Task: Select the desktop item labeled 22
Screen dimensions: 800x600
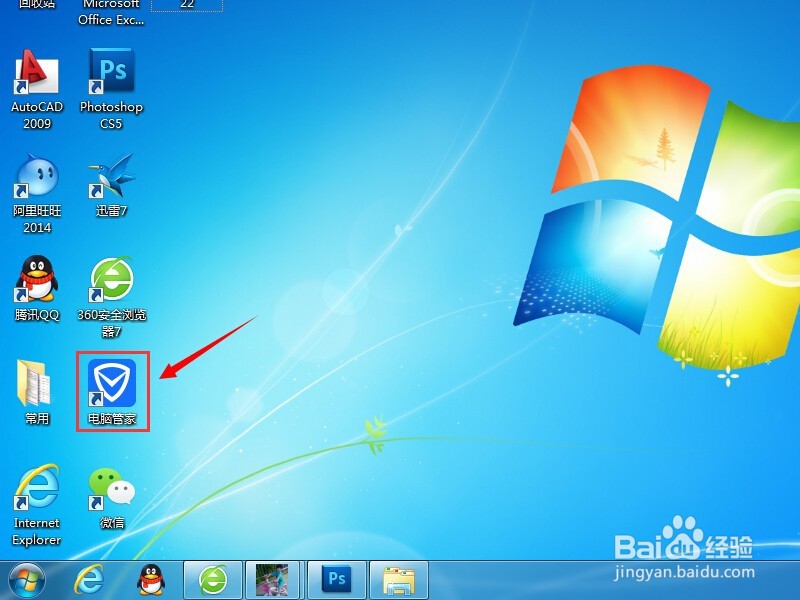Action: click(187, 5)
